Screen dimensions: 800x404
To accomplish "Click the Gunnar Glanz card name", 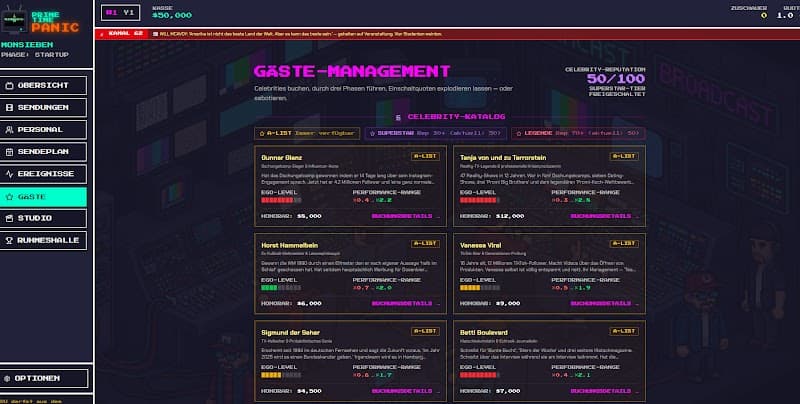I will (x=282, y=158).
